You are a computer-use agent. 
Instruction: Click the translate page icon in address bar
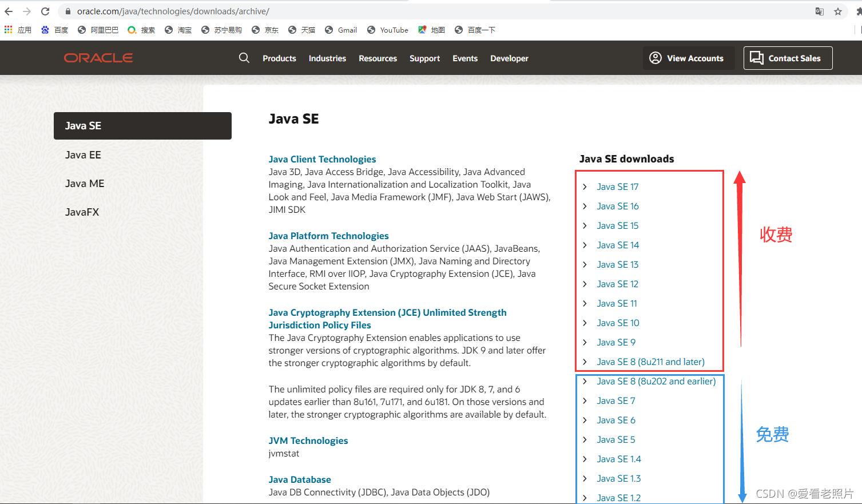[x=820, y=11]
